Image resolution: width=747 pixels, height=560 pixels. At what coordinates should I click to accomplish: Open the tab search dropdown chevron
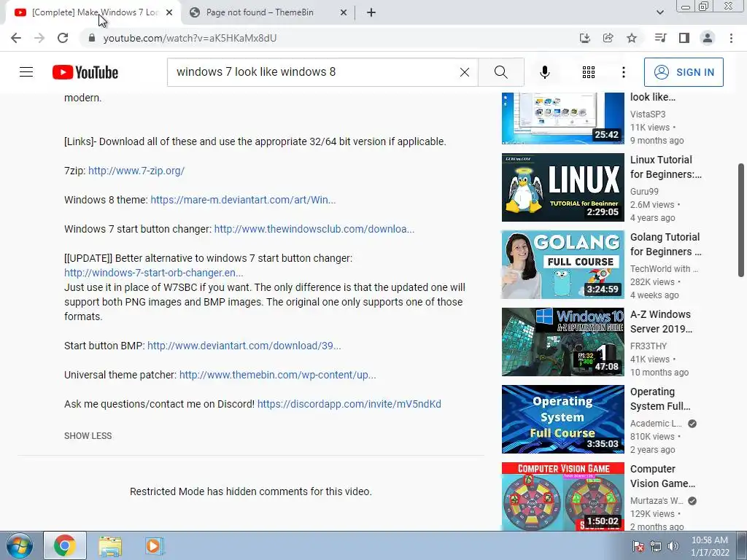659,12
